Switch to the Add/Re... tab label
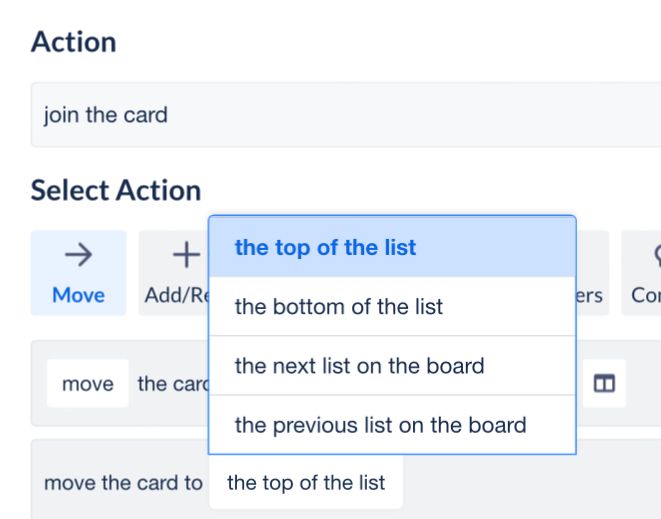 click(x=176, y=295)
